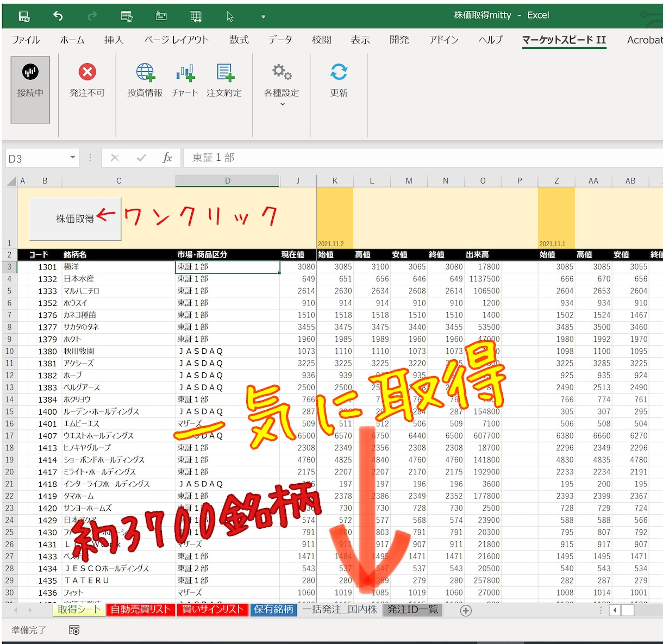Click the camera icon in quick access toolbar

161,16
